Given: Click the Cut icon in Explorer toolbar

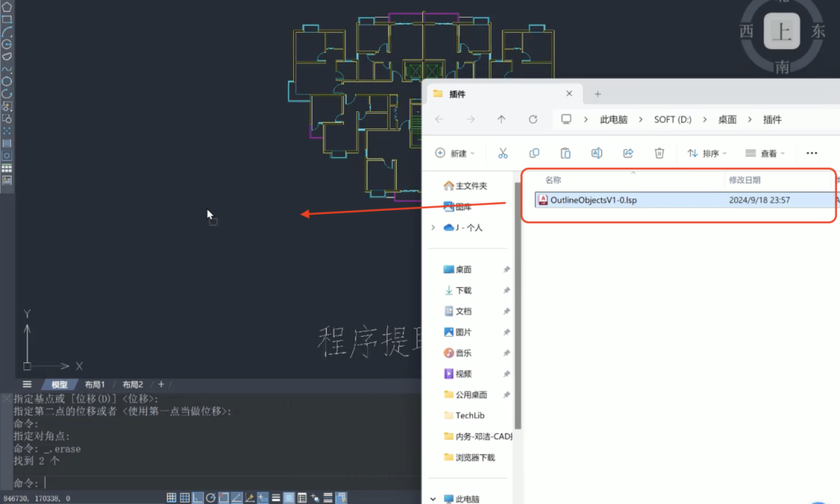Looking at the screenshot, I should pyautogui.click(x=502, y=153).
